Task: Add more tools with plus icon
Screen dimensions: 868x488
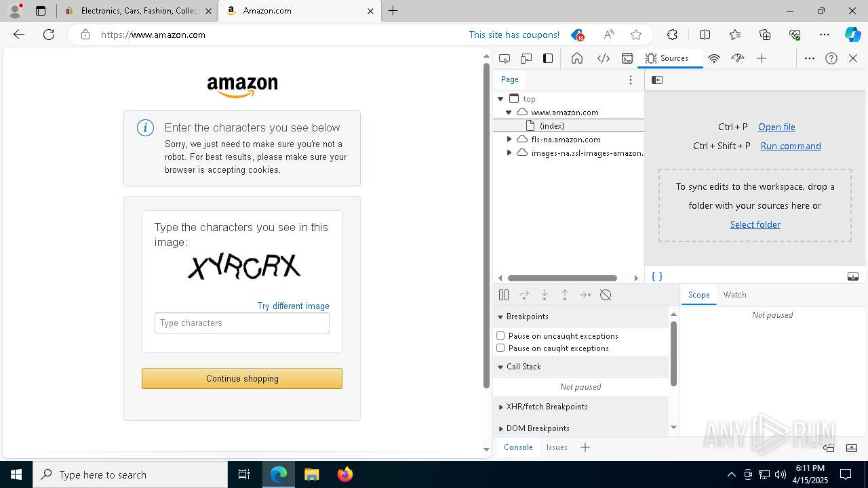Action: coord(762,58)
